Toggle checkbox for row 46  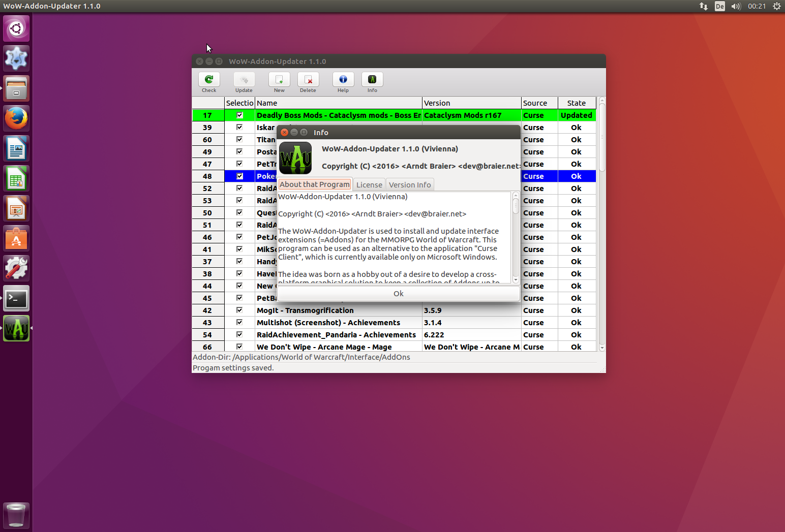(239, 237)
